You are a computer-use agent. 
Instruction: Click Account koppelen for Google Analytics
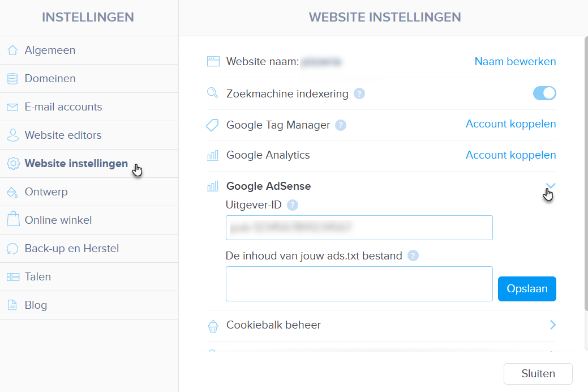(510, 155)
